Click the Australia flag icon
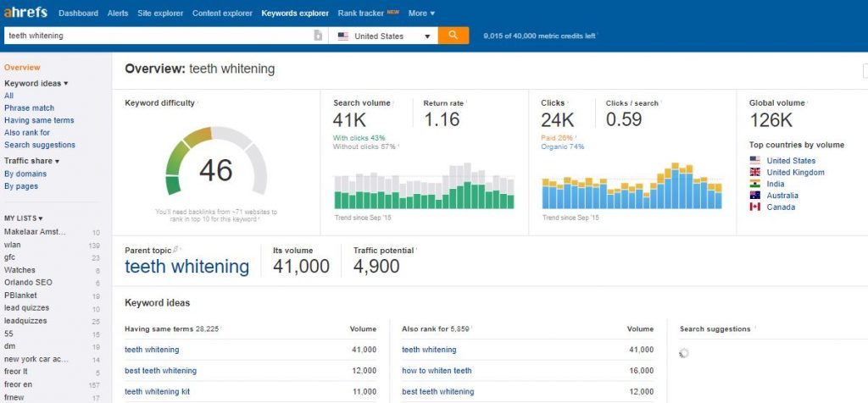The height and width of the screenshot is (403, 868). pyautogui.click(x=755, y=195)
